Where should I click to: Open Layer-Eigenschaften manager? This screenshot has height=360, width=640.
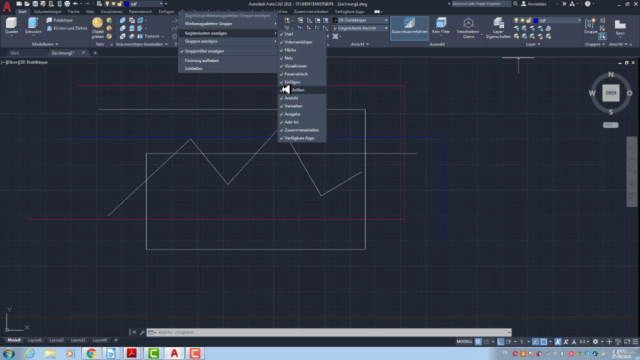[498, 28]
